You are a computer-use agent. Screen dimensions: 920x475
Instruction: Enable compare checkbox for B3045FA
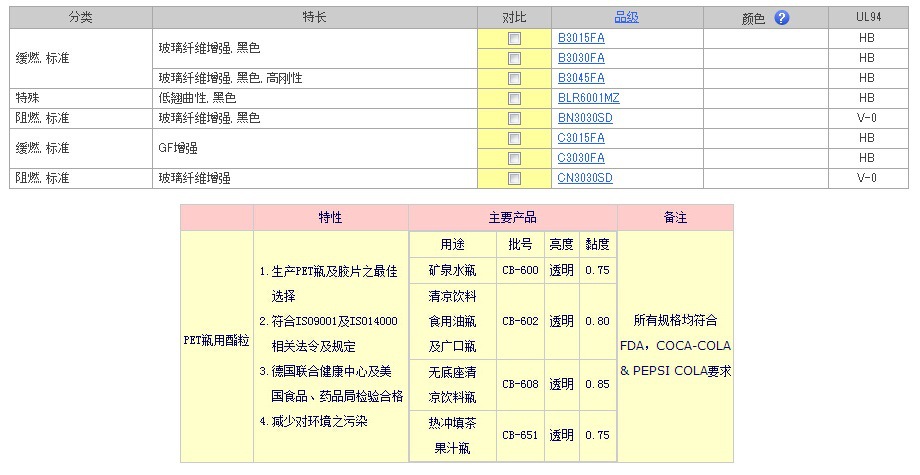(514, 78)
